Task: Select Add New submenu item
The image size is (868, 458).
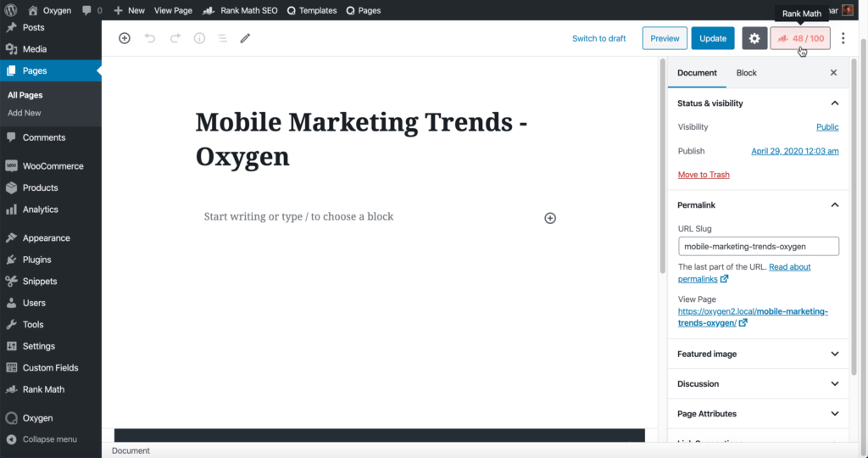Action: pyautogui.click(x=25, y=113)
